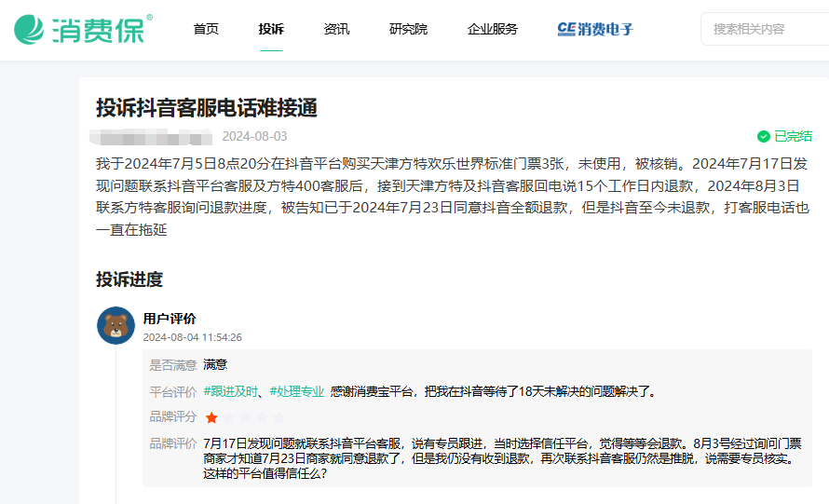Click the 消费保 logo
Viewport: 829px width, 504px height.
click(x=82, y=29)
